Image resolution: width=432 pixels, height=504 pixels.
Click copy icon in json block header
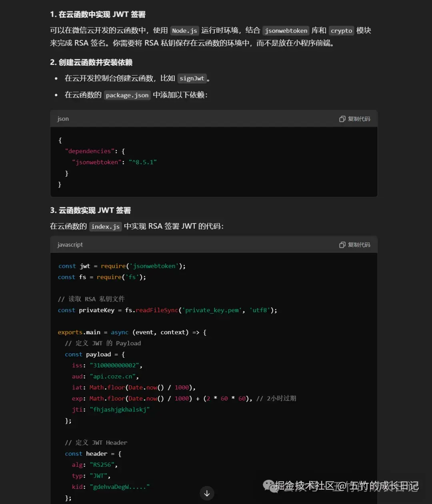click(x=342, y=119)
